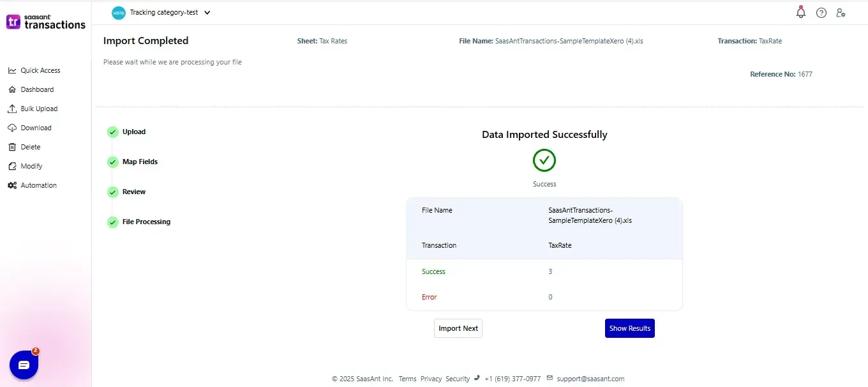Go to Dashboard
The image size is (868, 387).
pos(37,89)
